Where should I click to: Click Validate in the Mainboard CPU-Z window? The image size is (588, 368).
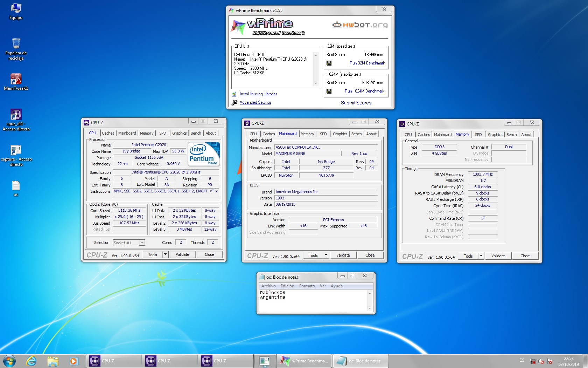pos(343,255)
